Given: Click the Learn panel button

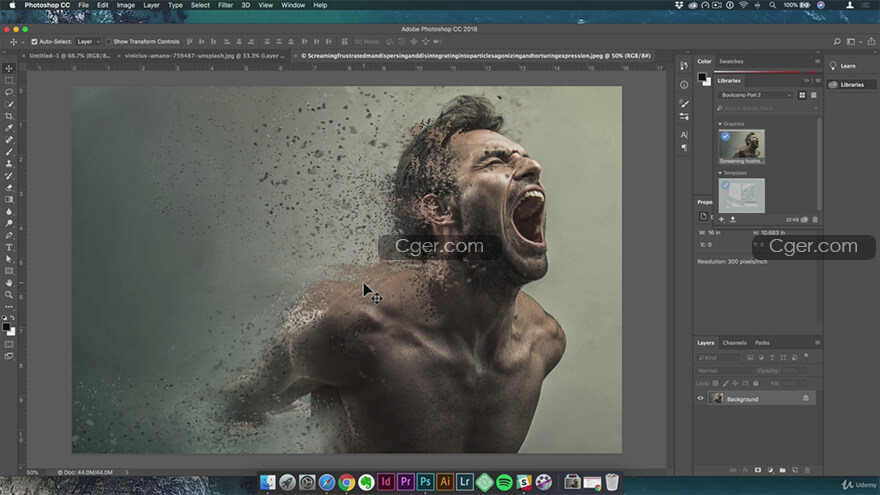Looking at the screenshot, I should point(847,66).
